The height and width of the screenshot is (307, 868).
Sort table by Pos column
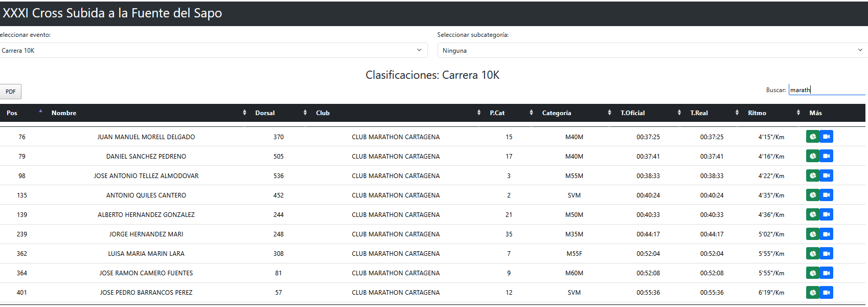point(22,113)
